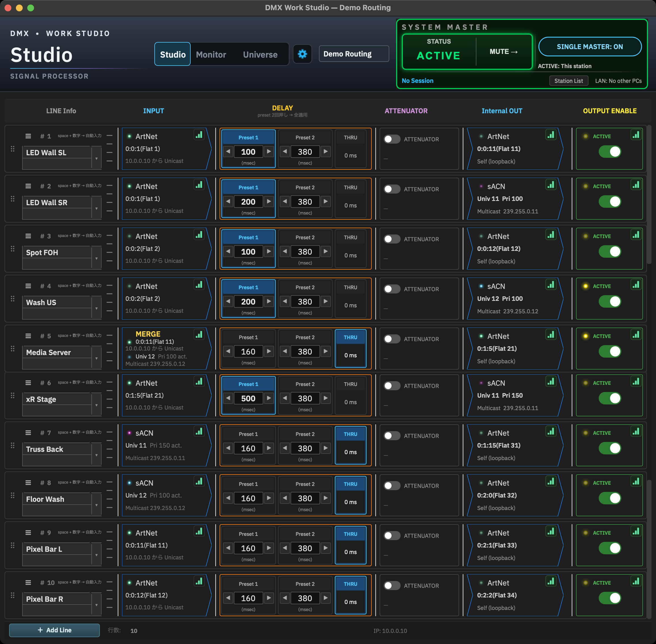The width and height of the screenshot is (656, 644).
Task: Switch to the Studio tab
Action: point(173,54)
